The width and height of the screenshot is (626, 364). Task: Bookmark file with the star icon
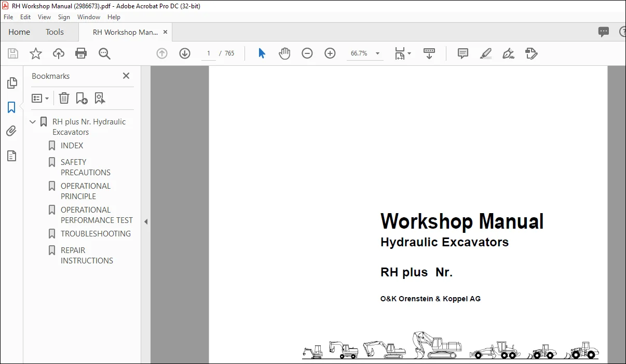point(35,53)
